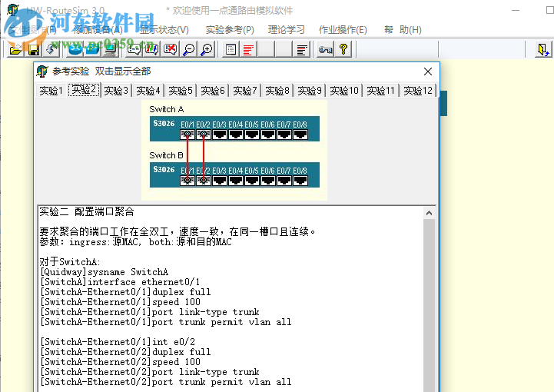The width and height of the screenshot is (554, 392).
Task: Open the 理论学习 menu
Action: pos(286,30)
